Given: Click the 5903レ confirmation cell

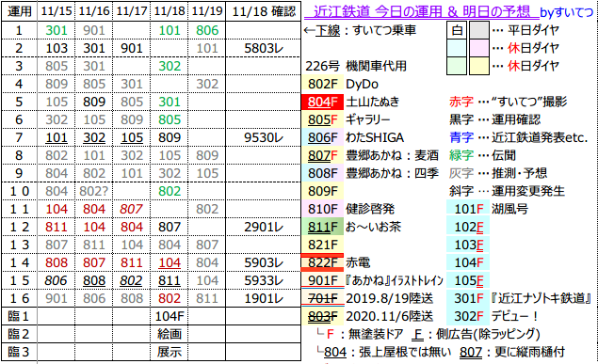Looking at the screenshot, I should [x=264, y=262].
